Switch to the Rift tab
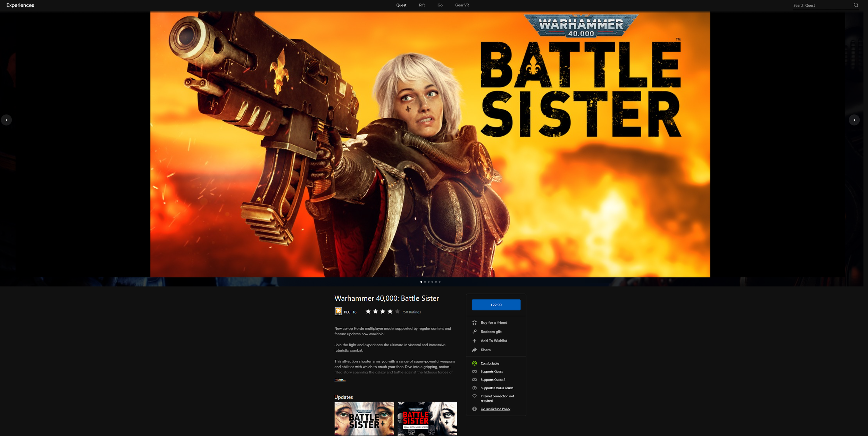The width and height of the screenshot is (868, 436). (x=422, y=5)
